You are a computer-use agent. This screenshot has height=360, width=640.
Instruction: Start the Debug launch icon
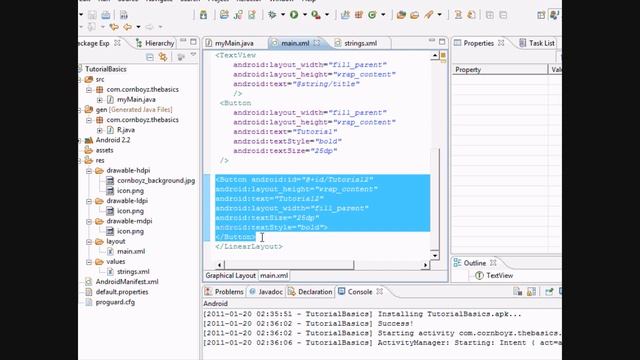click(x=272, y=15)
